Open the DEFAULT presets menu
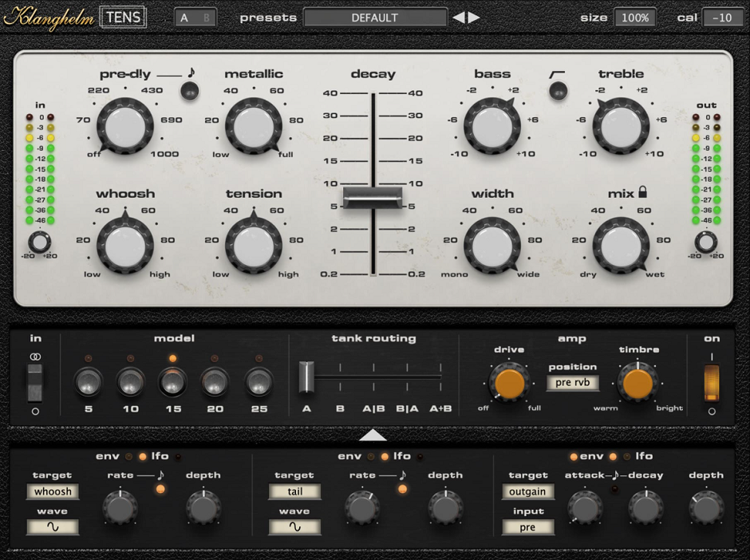Image resolution: width=750 pixels, height=560 pixels. pyautogui.click(x=375, y=18)
